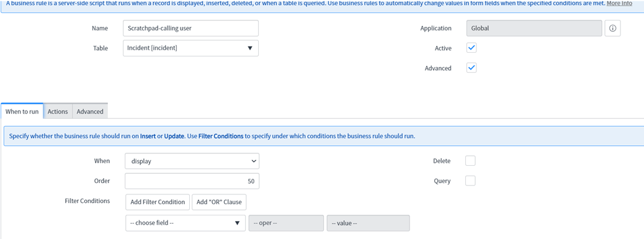
Task: Switch to the When to run tab
Action: [x=22, y=111]
